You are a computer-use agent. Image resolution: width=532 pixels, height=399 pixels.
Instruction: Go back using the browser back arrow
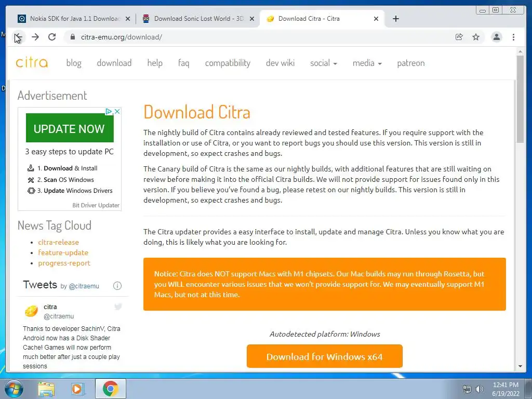point(18,37)
